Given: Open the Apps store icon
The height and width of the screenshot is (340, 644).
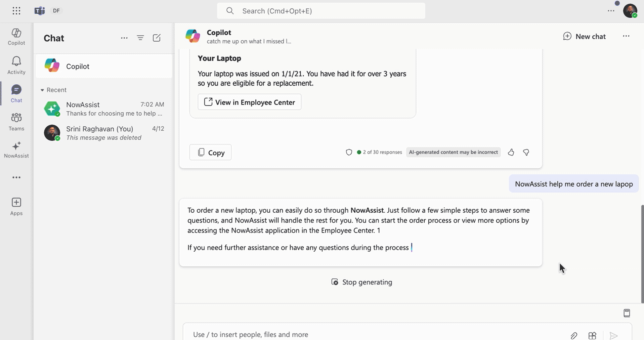Looking at the screenshot, I should [x=16, y=206].
